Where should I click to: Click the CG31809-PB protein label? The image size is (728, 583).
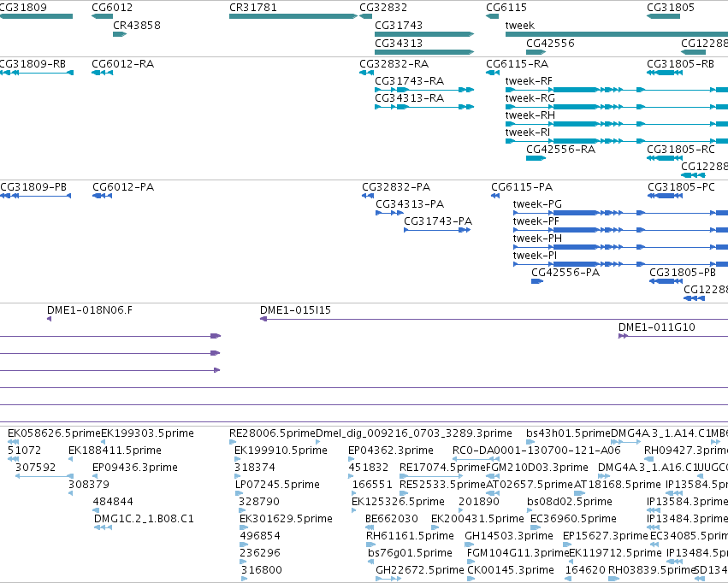click(x=33, y=187)
